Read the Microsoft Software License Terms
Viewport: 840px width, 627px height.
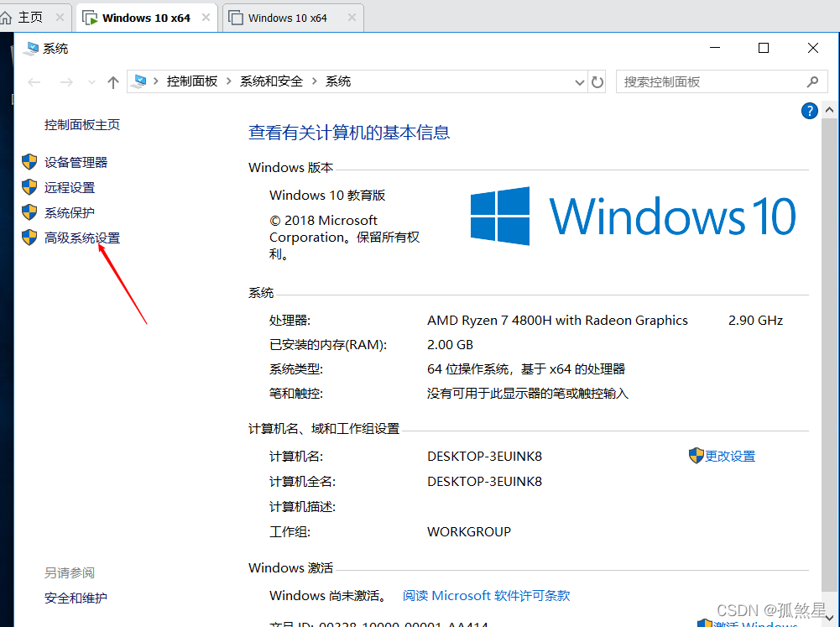487,596
